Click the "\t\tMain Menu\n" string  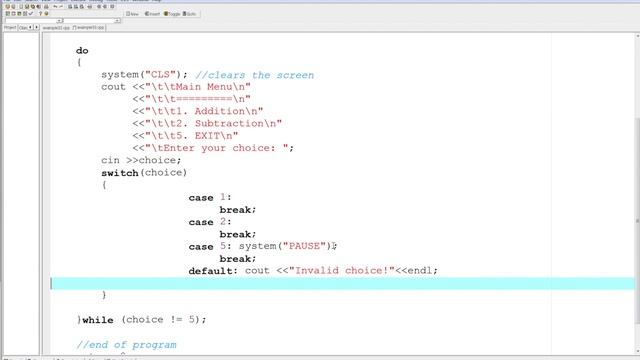point(198,87)
